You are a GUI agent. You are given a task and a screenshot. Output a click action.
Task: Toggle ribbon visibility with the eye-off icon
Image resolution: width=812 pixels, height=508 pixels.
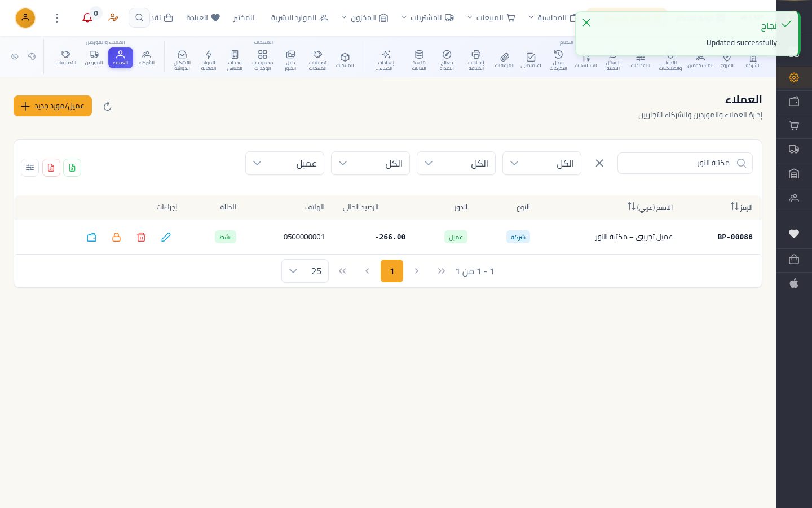(x=15, y=56)
